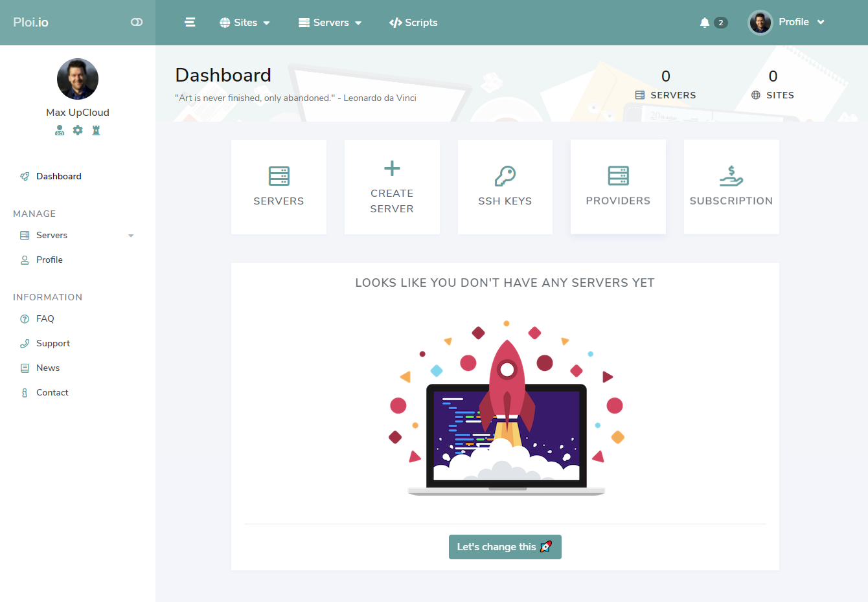Screen dimensions: 868x602
Task: Select Dashboard in the sidebar
Action: (58, 176)
